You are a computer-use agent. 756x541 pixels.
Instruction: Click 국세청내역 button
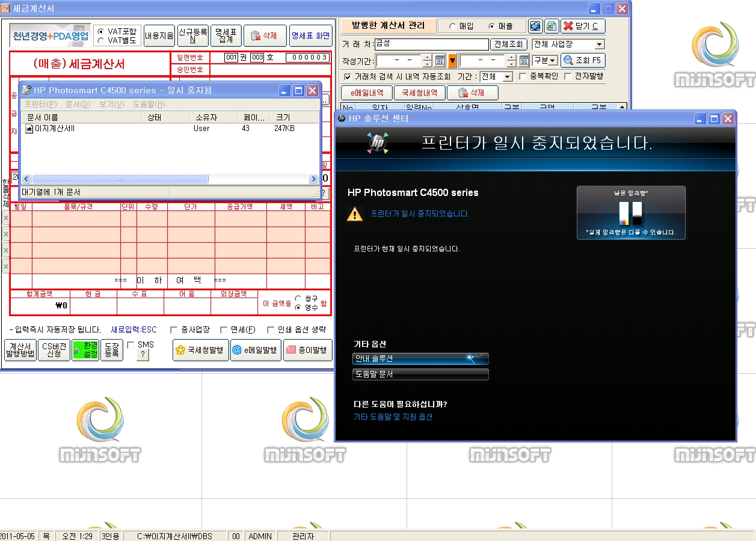[420, 93]
